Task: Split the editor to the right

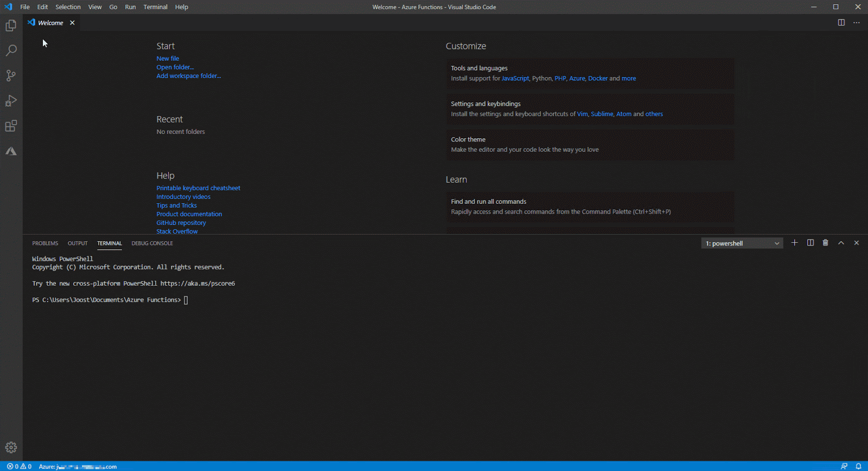Action: pyautogui.click(x=841, y=23)
